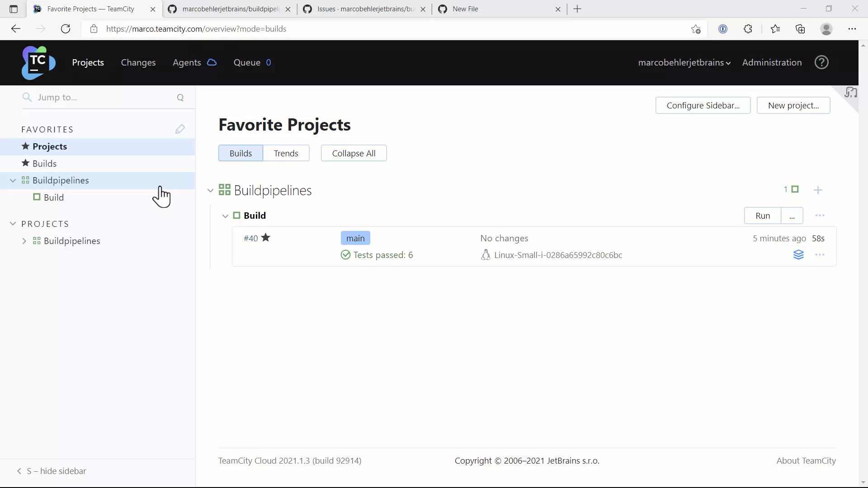Click the build chain layers icon
Viewport: 868px width, 488px height.
[x=798, y=255]
